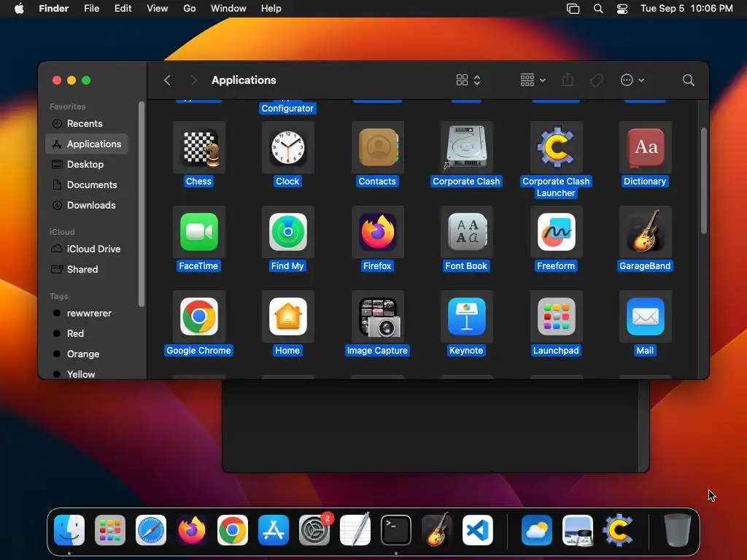Select the Find My app icon
Screen dimensions: 747x560
(287, 232)
